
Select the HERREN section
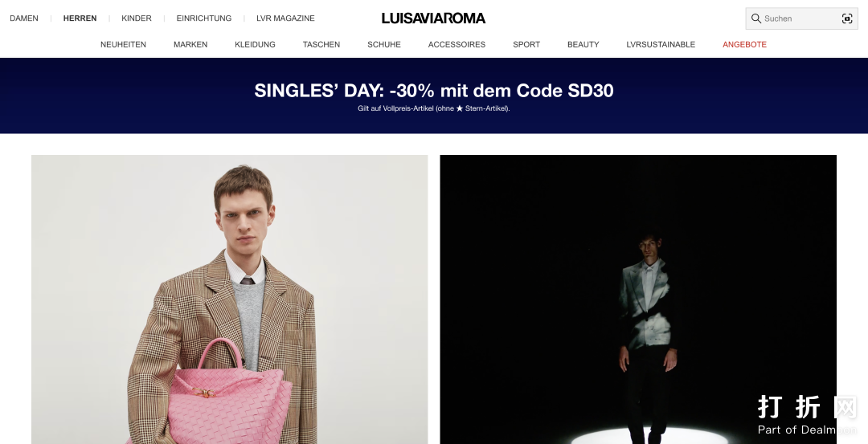80,18
